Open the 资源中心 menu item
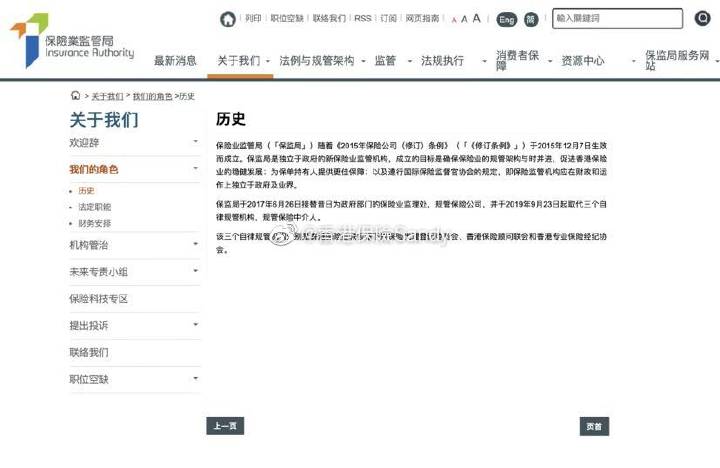 pyautogui.click(x=583, y=61)
